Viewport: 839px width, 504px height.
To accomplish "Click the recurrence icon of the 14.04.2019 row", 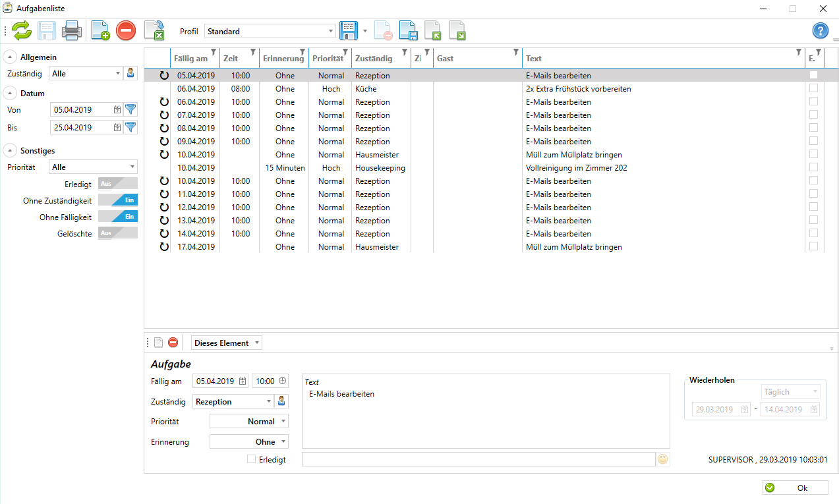I will [165, 234].
